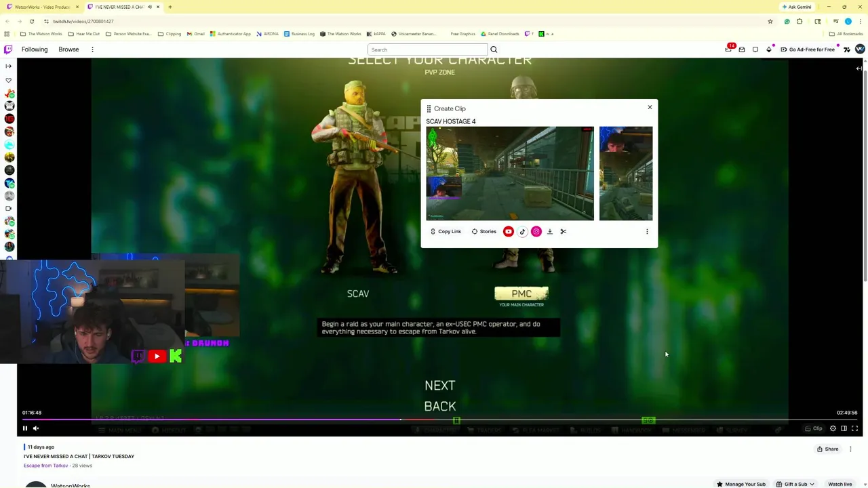The image size is (868, 488).
Task: Copy the clip link
Action: (446, 232)
